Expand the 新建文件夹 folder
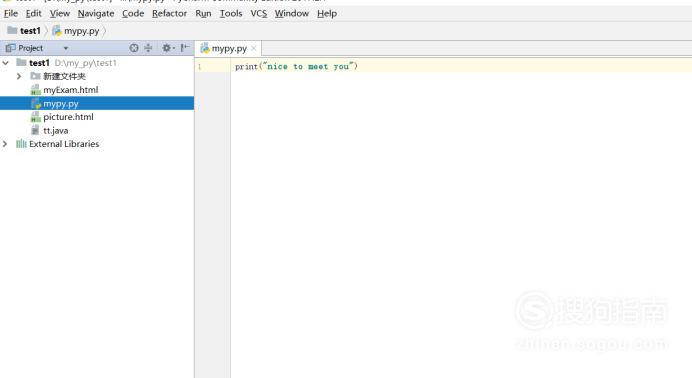692x378 pixels. 19,76
